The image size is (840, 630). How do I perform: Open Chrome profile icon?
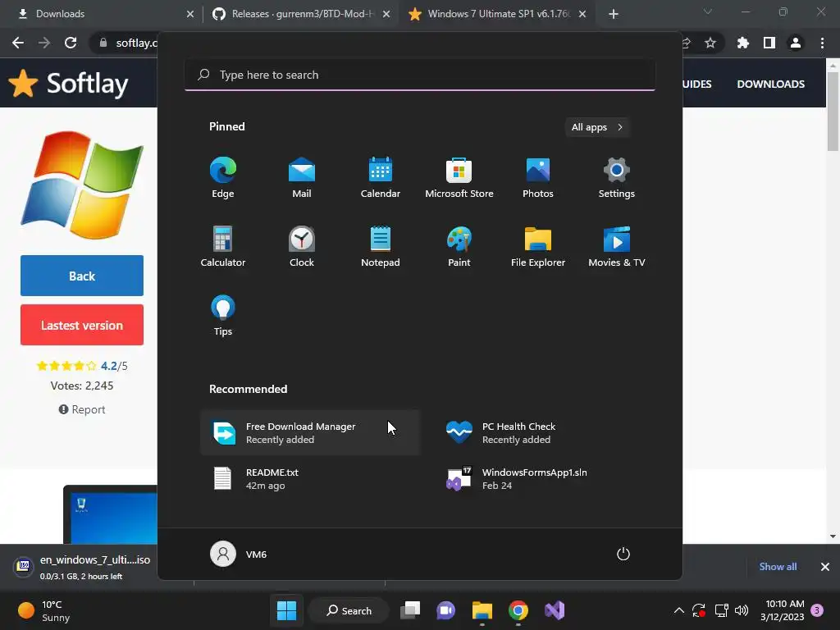pos(796,43)
